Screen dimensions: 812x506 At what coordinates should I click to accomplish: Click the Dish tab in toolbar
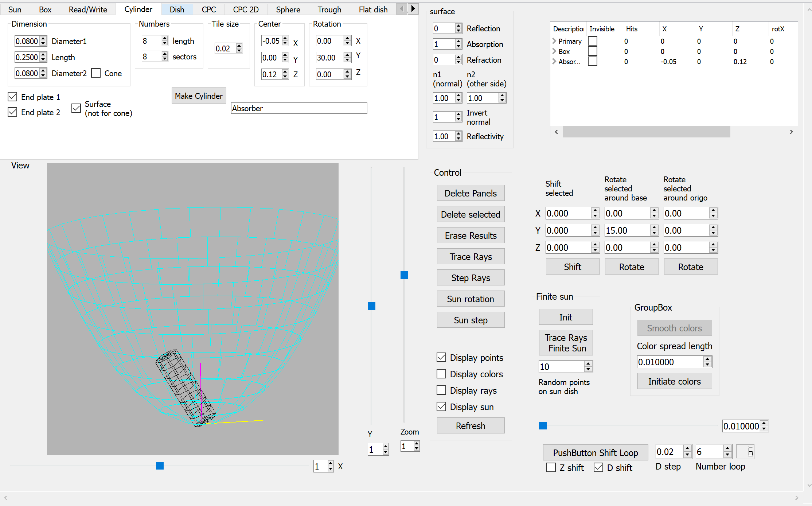[177, 9]
